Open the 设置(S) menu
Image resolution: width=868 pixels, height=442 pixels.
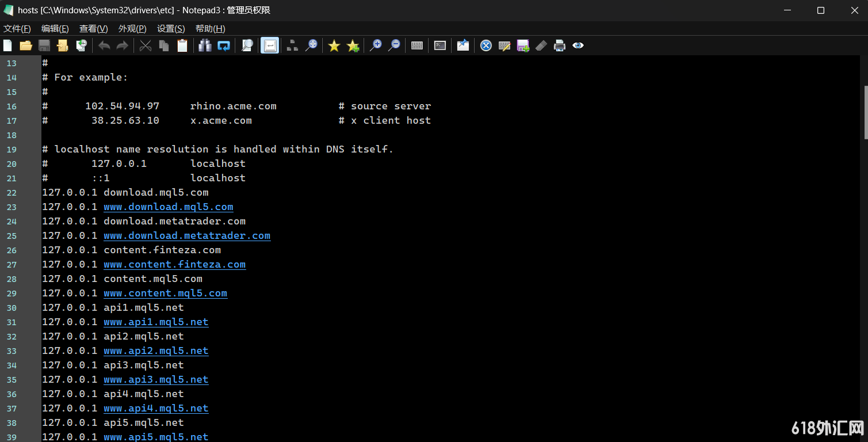[x=171, y=29]
